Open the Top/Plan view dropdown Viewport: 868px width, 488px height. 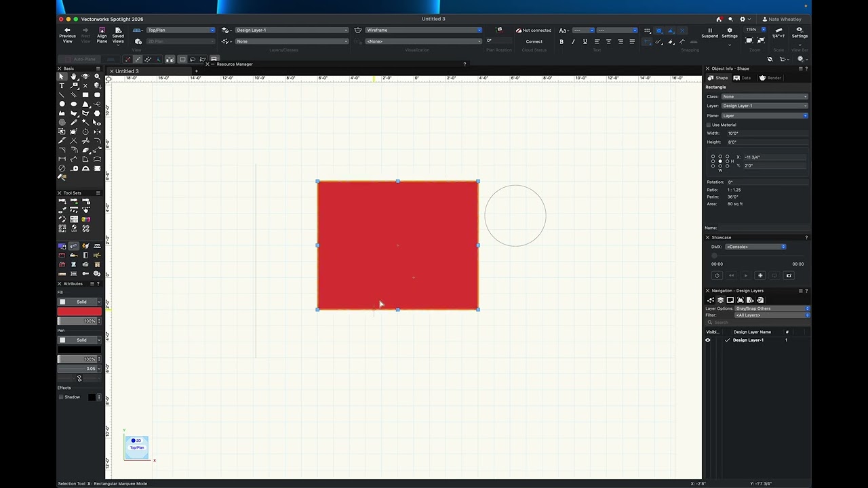(180, 30)
